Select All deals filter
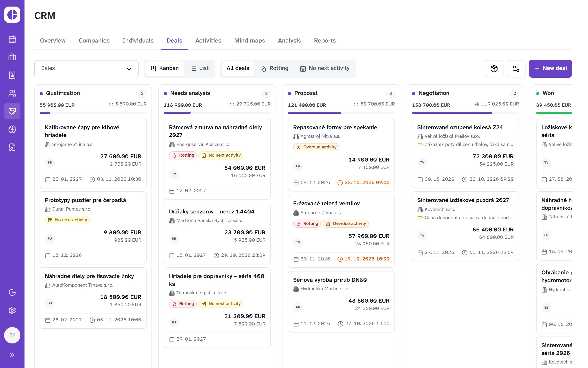The height and width of the screenshot is (368, 588). 238,68
